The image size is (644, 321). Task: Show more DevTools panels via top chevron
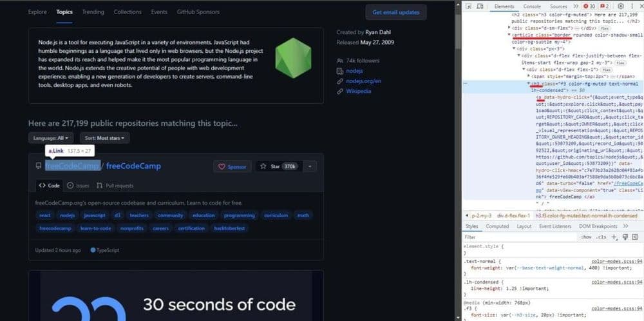tap(576, 6)
